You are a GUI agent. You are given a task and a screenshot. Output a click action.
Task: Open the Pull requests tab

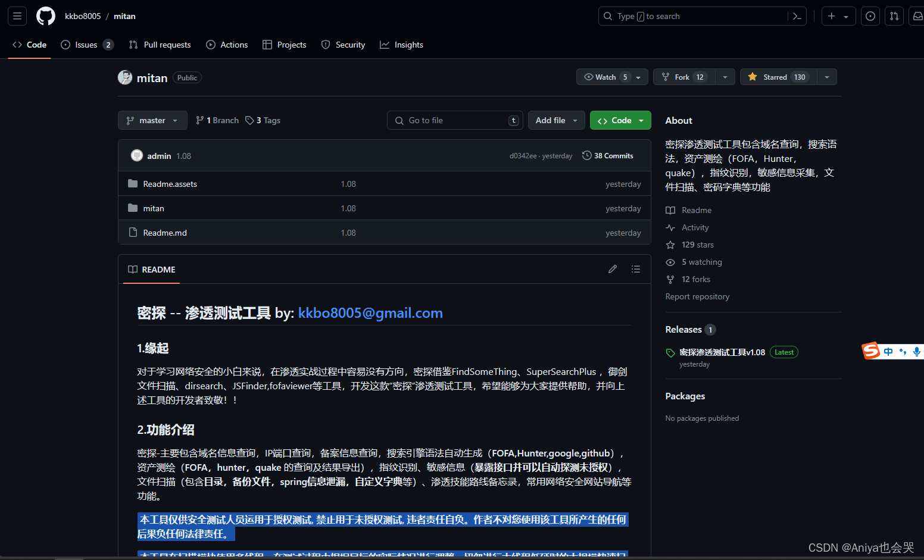click(160, 45)
